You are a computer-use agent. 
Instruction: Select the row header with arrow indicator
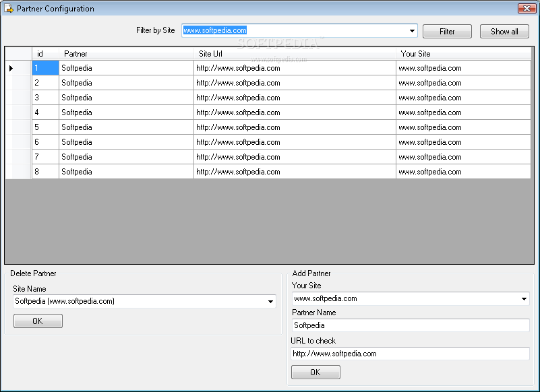(19, 68)
